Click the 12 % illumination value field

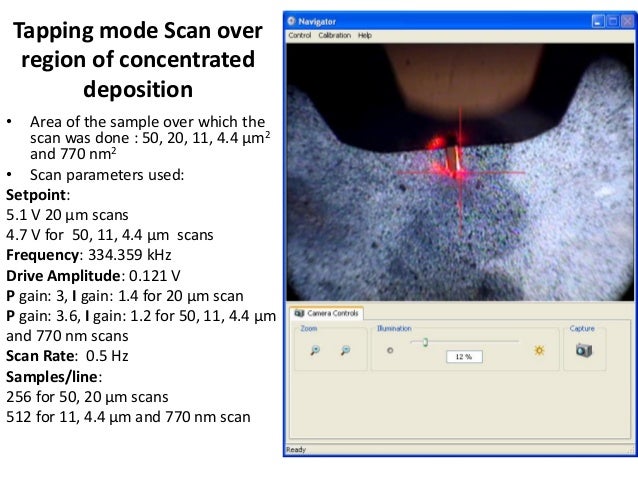tap(464, 357)
